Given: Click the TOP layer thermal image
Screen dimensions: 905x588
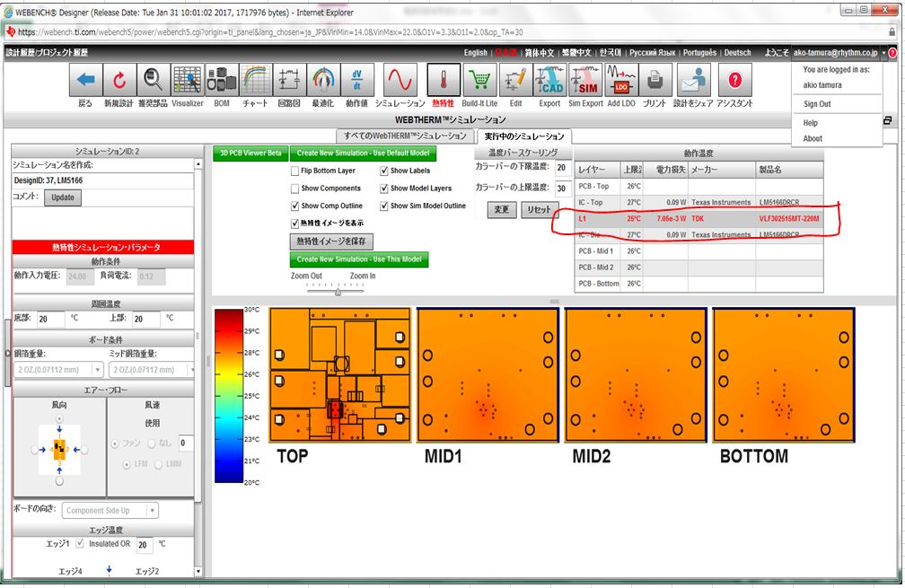Looking at the screenshot, I should [340, 375].
